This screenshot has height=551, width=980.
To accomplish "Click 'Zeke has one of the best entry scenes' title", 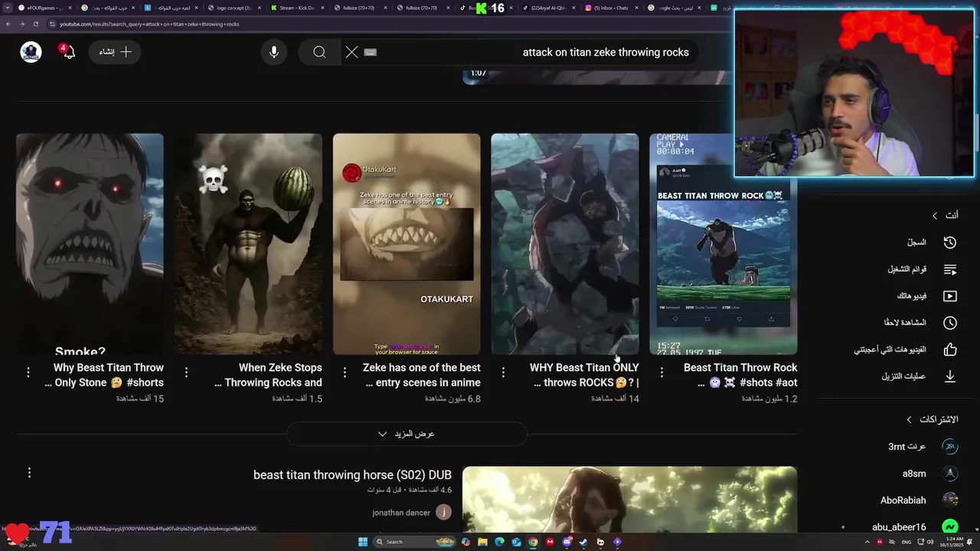I will (422, 375).
